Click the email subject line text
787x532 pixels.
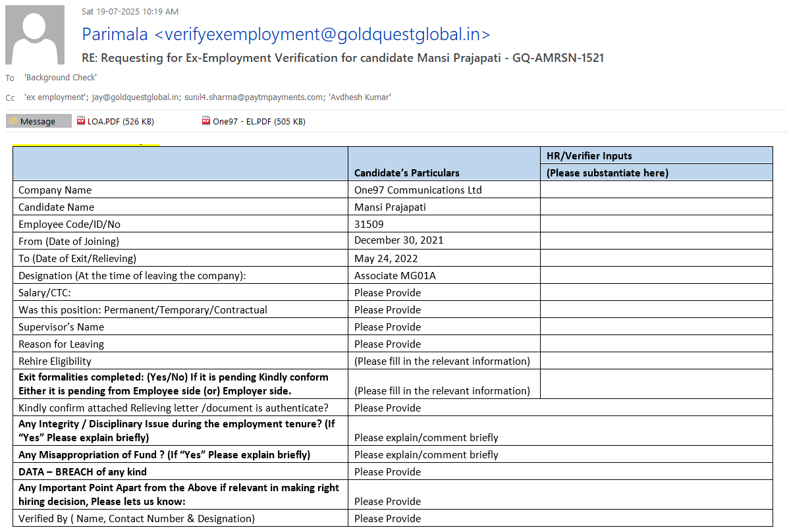click(x=342, y=58)
